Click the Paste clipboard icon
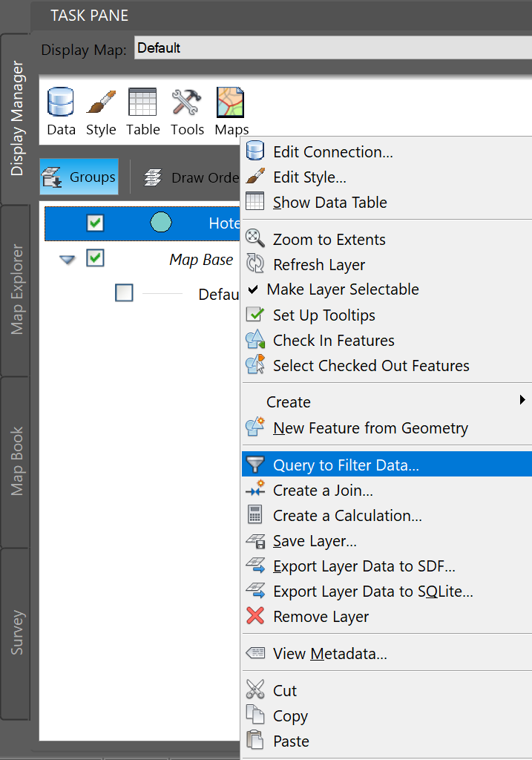 click(254, 740)
